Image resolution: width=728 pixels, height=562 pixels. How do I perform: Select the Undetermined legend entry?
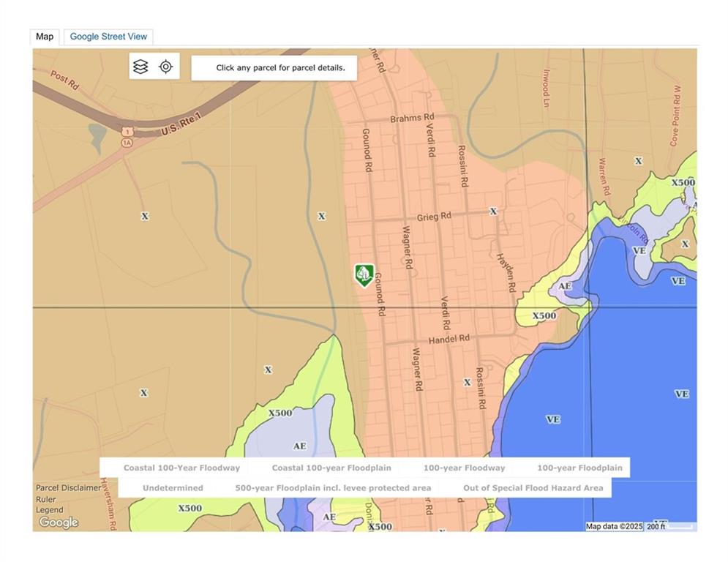pyautogui.click(x=173, y=487)
